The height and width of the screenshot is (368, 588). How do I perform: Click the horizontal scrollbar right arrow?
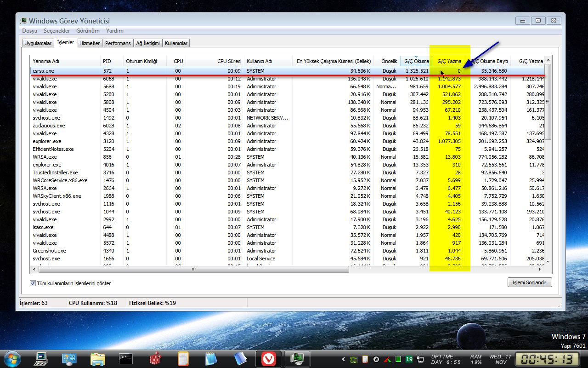pyautogui.click(x=540, y=269)
